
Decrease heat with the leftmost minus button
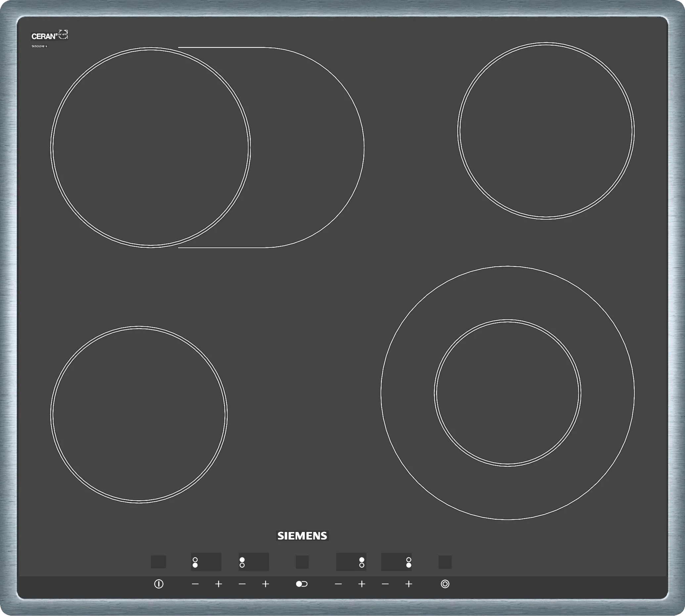tap(195, 584)
